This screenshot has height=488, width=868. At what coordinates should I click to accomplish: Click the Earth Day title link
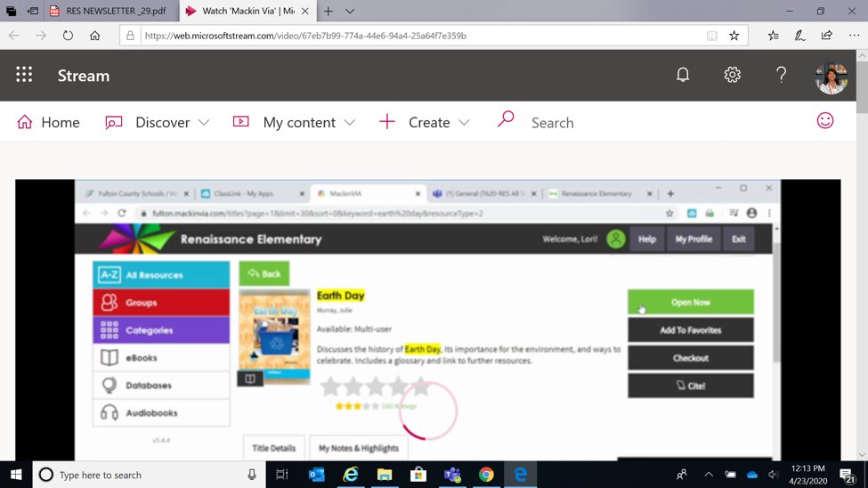(340, 296)
